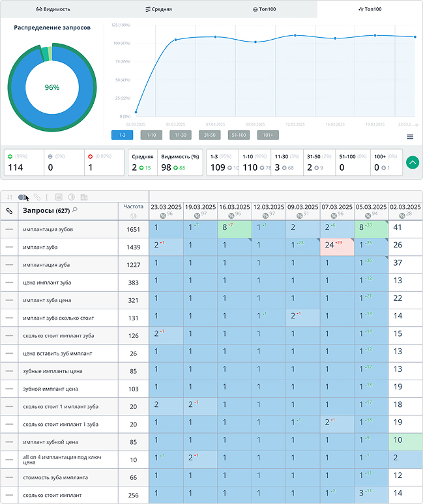Toggle the 101+ series button under the chart
This screenshot has width=423, height=504.
[x=267, y=135]
